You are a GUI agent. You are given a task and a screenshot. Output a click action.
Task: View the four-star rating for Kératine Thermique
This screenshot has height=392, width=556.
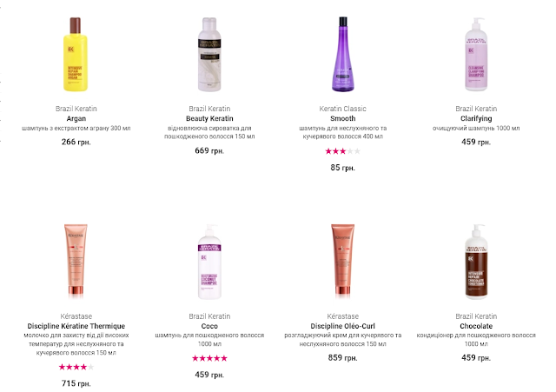click(76, 367)
